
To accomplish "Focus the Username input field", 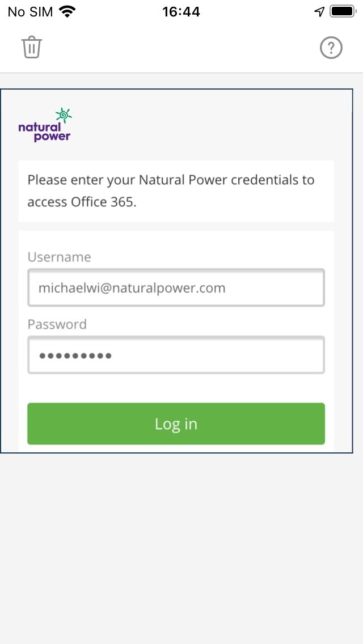I will coord(176,287).
